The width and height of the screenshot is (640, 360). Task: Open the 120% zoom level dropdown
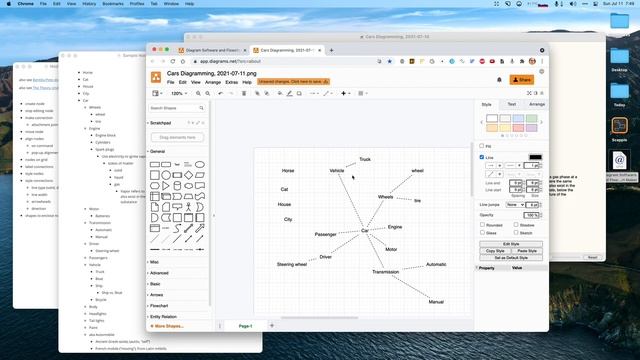click(x=179, y=93)
